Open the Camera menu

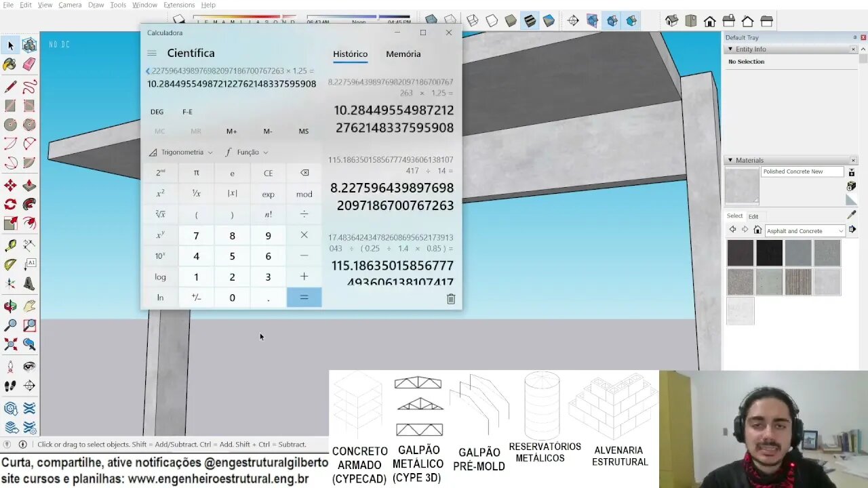tap(70, 5)
